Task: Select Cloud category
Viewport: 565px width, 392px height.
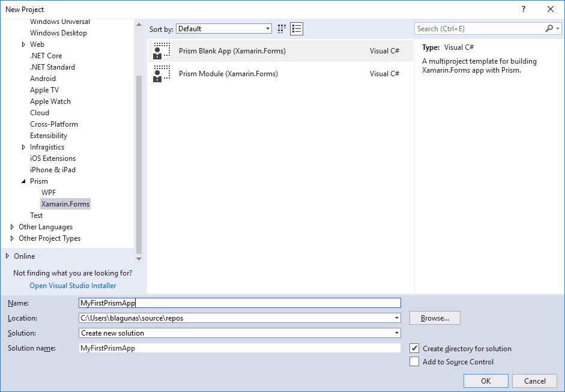Action: click(39, 113)
